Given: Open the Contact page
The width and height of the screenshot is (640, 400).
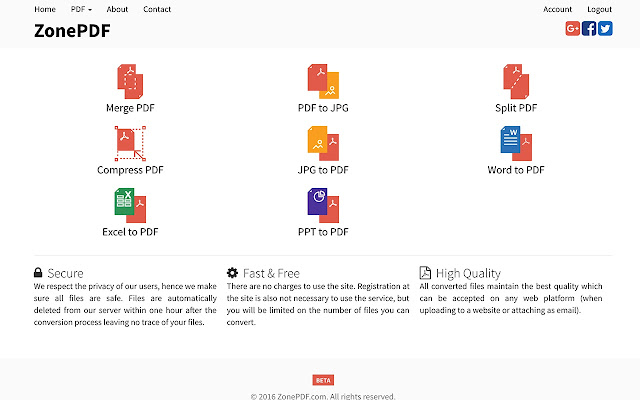Looking at the screenshot, I should click(x=157, y=9).
